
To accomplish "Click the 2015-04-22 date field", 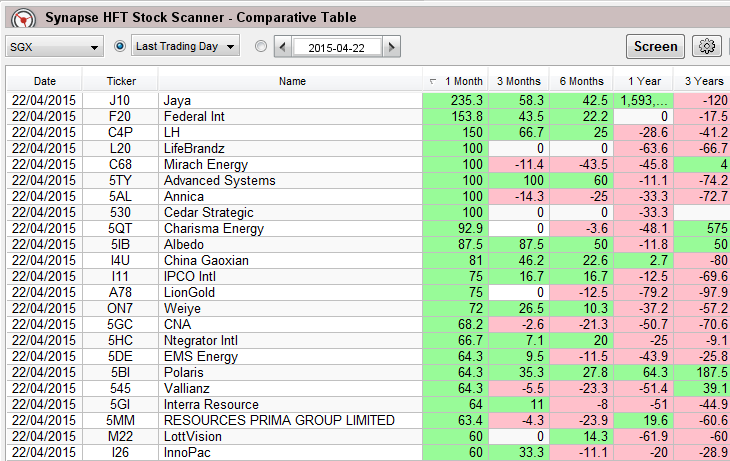I will 336,47.
